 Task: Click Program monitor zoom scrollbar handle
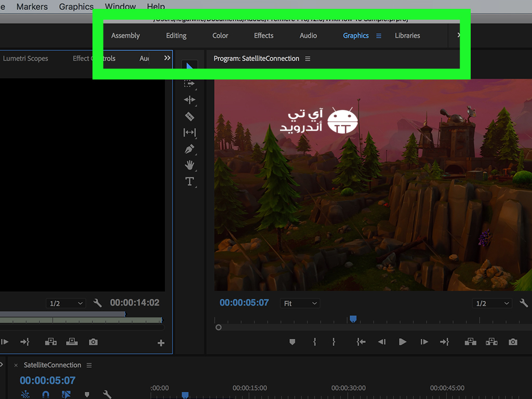pos(219,327)
